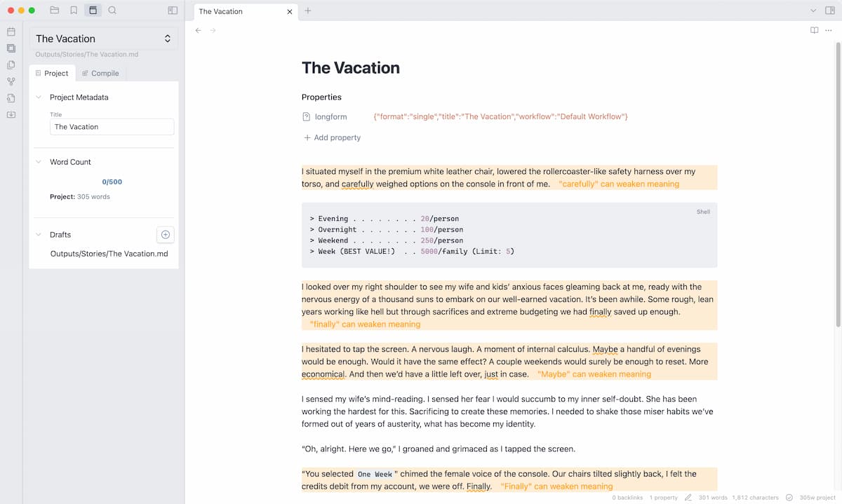The image size is (842, 504).
Task: Navigate back with the left arrow
Action: pyautogui.click(x=199, y=30)
